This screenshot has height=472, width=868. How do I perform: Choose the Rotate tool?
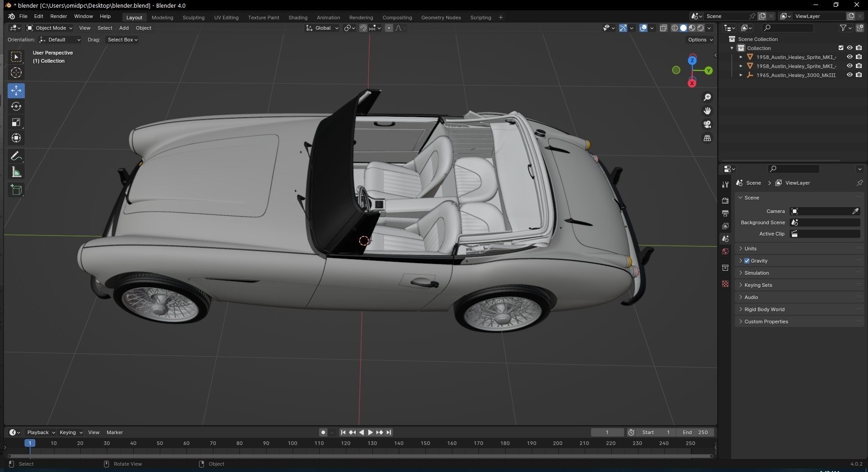(16, 106)
